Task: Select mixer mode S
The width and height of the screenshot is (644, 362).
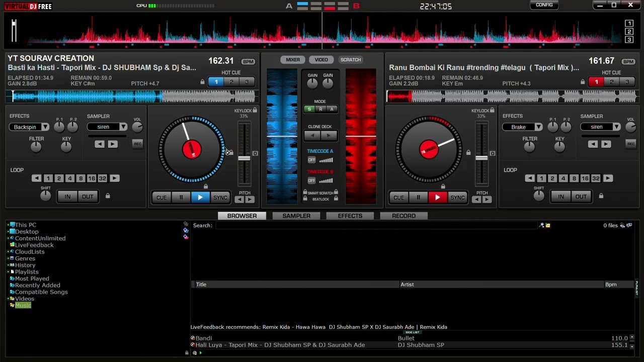Action: click(x=309, y=110)
